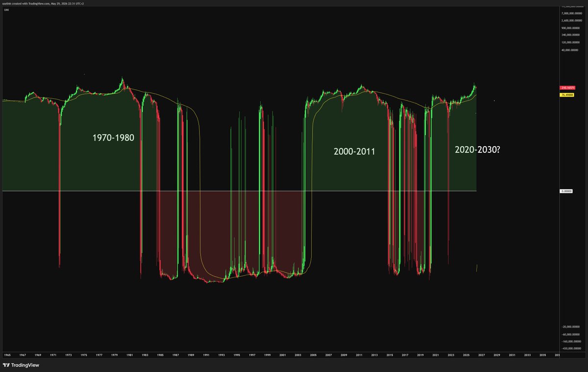Click the 1979 label on time axis

[114, 355]
